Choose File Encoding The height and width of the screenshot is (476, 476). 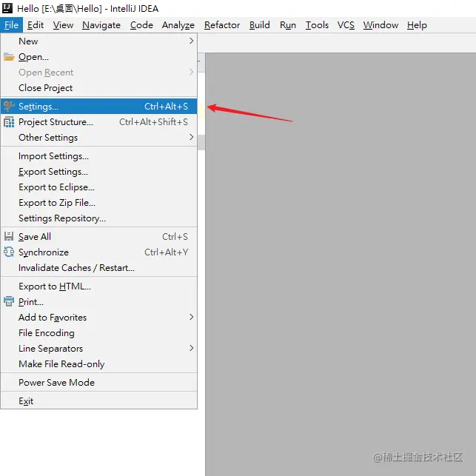[99, 332]
